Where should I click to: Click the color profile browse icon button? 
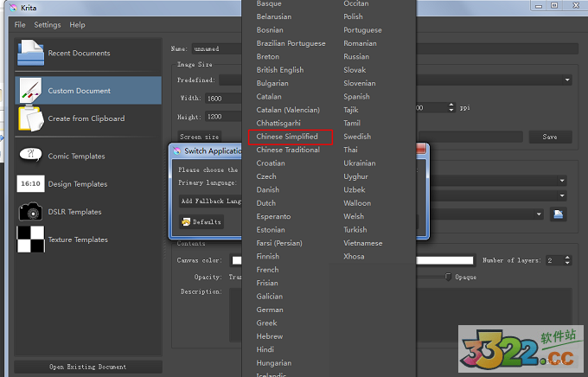click(x=558, y=214)
